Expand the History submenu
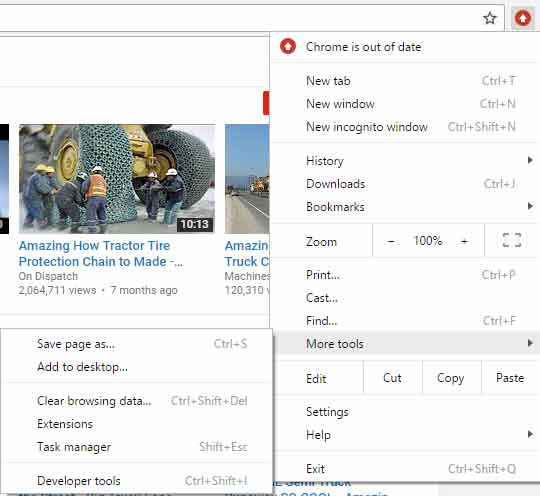The image size is (540, 496). click(x=404, y=161)
